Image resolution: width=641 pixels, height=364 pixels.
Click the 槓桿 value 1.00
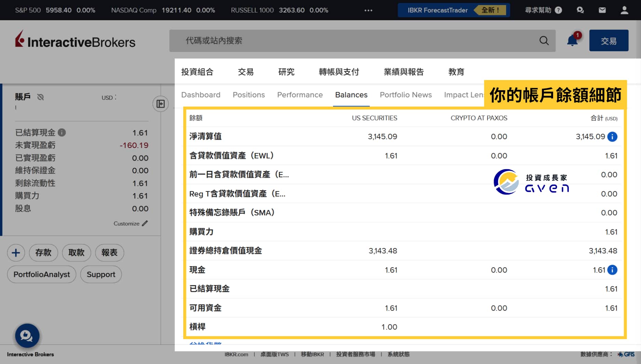pyautogui.click(x=389, y=327)
